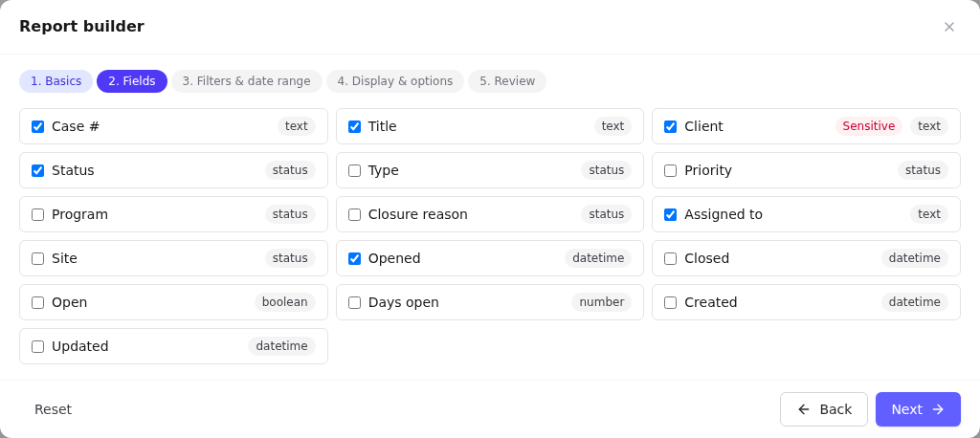The height and width of the screenshot is (438, 980).
Task: Click the Days open label
Action: tap(403, 302)
